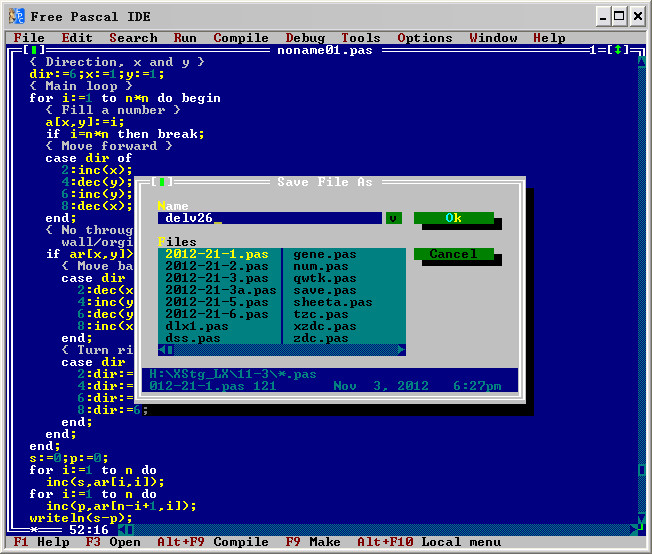Select file 2012-21-1.pas
The height and width of the screenshot is (554, 652).
(217, 254)
